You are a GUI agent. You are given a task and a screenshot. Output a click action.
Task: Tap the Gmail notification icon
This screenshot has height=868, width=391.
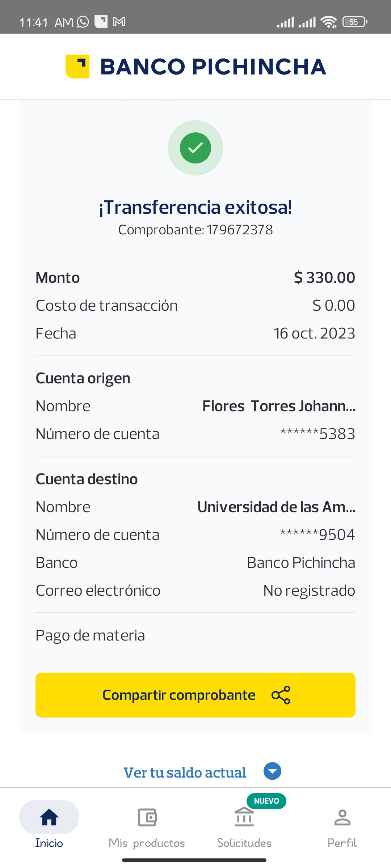119,22
